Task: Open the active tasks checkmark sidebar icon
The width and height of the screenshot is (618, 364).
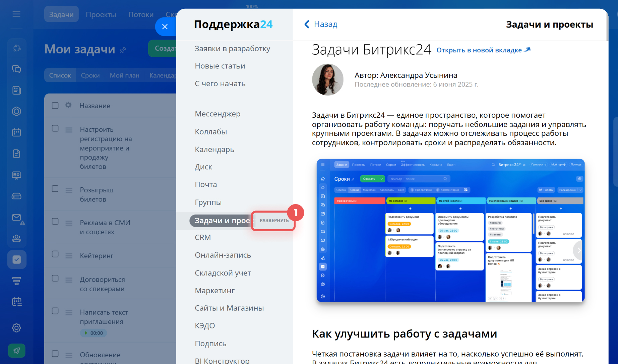Action: tap(17, 259)
